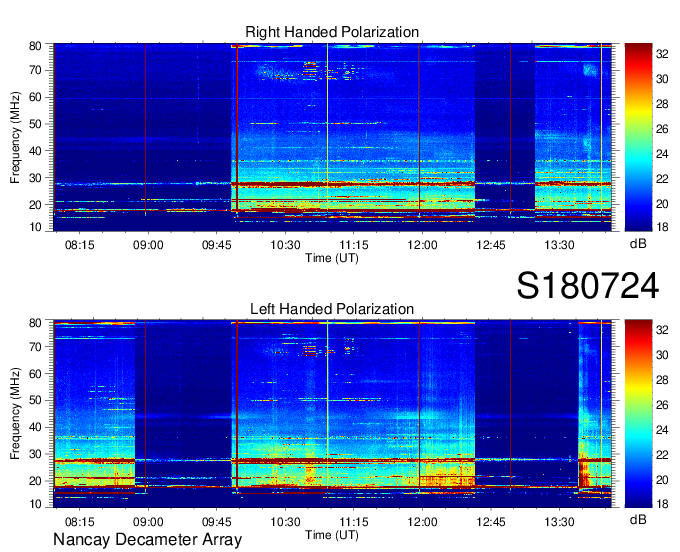Click the 30 value on the lower colorbar
This screenshot has height=552, width=680.
click(x=662, y=355)
